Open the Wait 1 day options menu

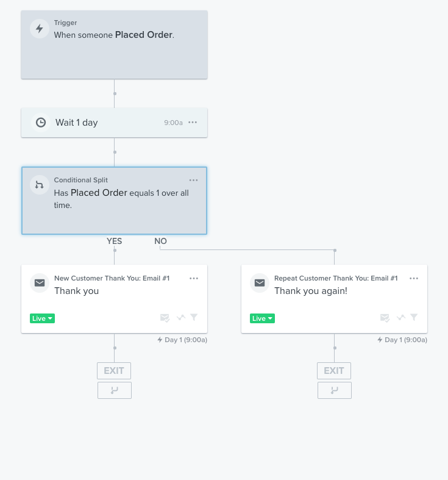193,123
